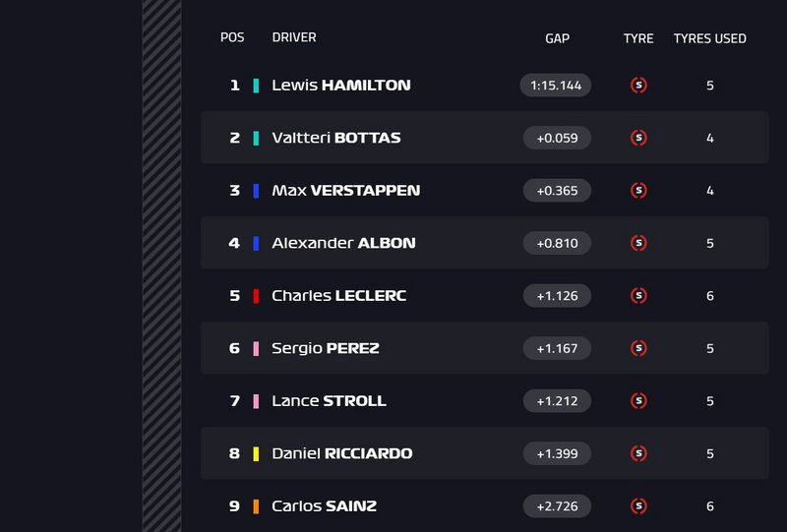Click the +0.059 gap badge

(x=557, y=138)
